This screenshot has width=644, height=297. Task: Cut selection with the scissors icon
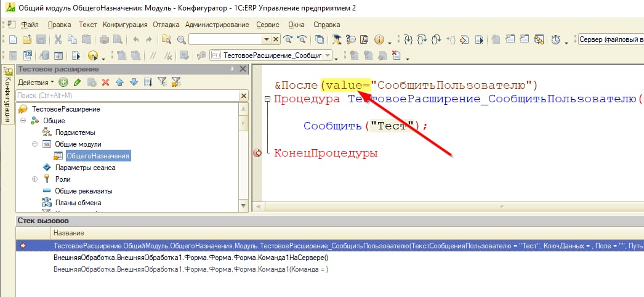tap(58, 39)
